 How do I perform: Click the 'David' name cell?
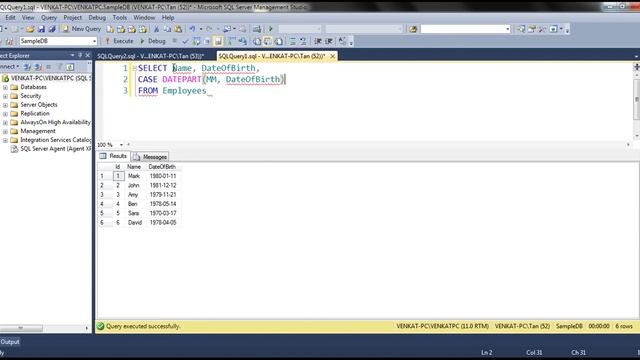click(135, 222)
